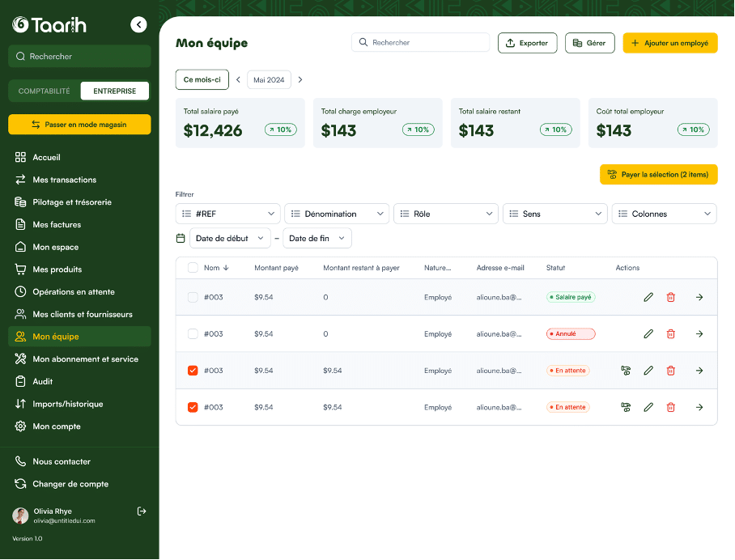Toggle the select-all checkbox in the table header
This screenshot has height=560, width=735.
coord(193,268)
